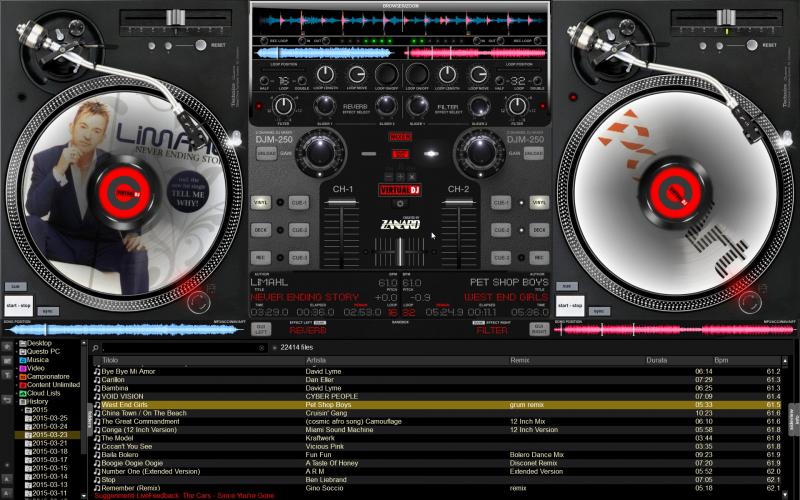Select the 2015-03-25 history entry

pyautogui.click(x=49, y=418)
